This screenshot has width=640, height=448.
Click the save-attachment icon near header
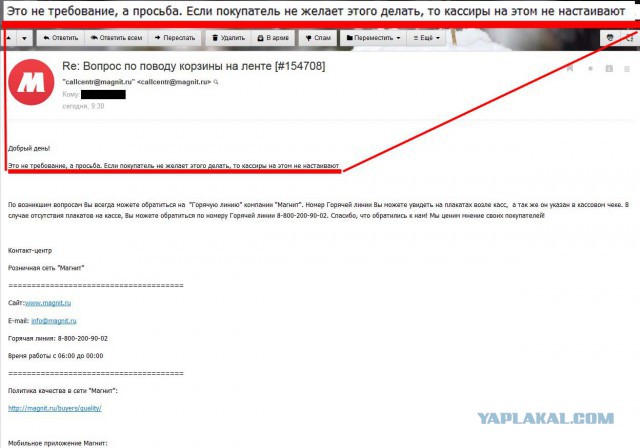click(x=609, y=69)
